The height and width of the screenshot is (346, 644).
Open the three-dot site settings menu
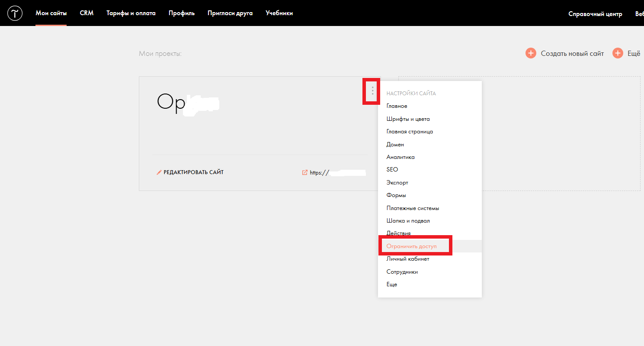[x=372, y=91]
